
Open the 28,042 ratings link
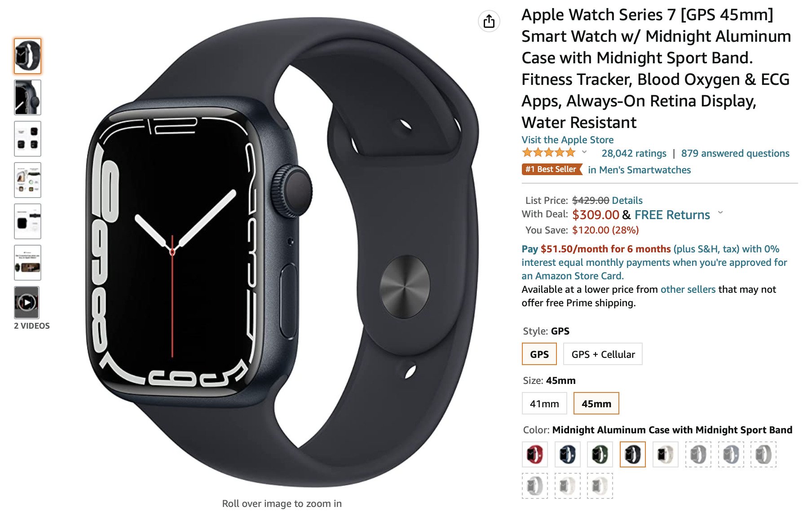coord(634,153)
